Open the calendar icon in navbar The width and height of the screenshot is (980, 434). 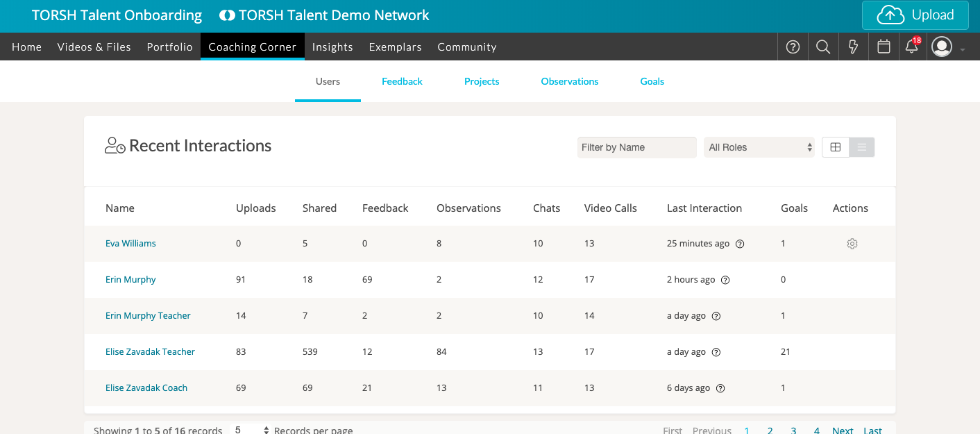click(x=884, y=47)
